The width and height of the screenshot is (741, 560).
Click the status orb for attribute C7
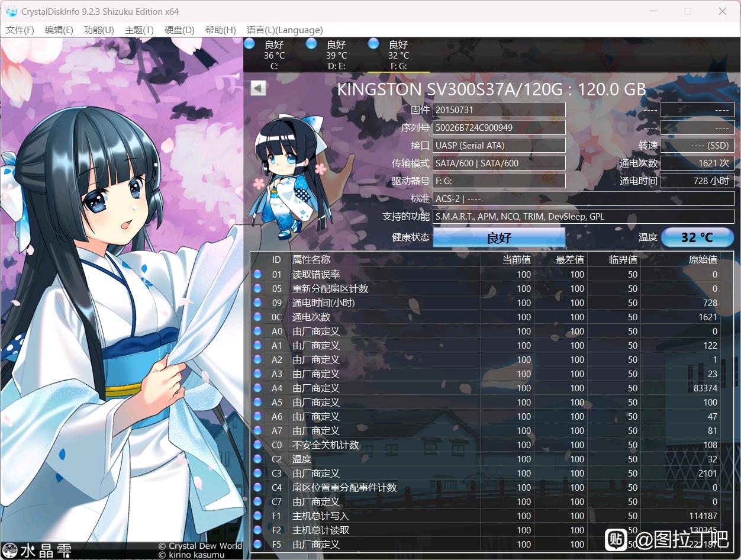pyautogui.click(x=257, y=501)
